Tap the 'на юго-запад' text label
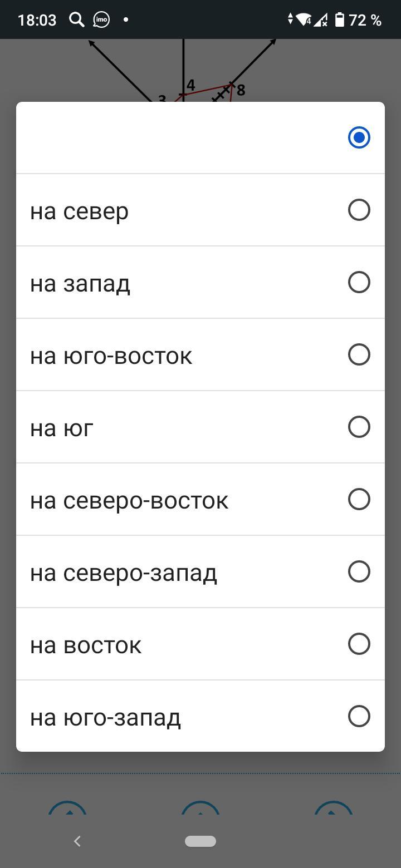401x868 pixels. pos(105,718)
